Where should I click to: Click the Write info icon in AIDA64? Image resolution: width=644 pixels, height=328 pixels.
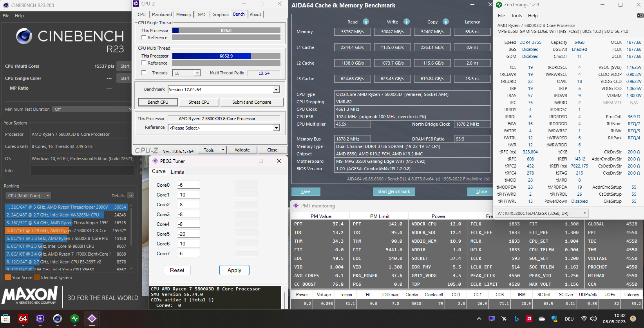[x=407, y=22]
